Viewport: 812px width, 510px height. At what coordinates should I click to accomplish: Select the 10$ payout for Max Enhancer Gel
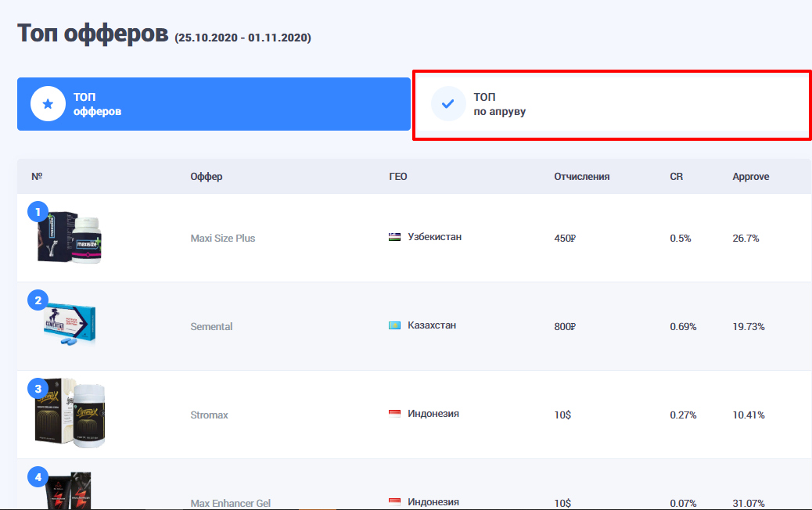(x=562, y=503)
